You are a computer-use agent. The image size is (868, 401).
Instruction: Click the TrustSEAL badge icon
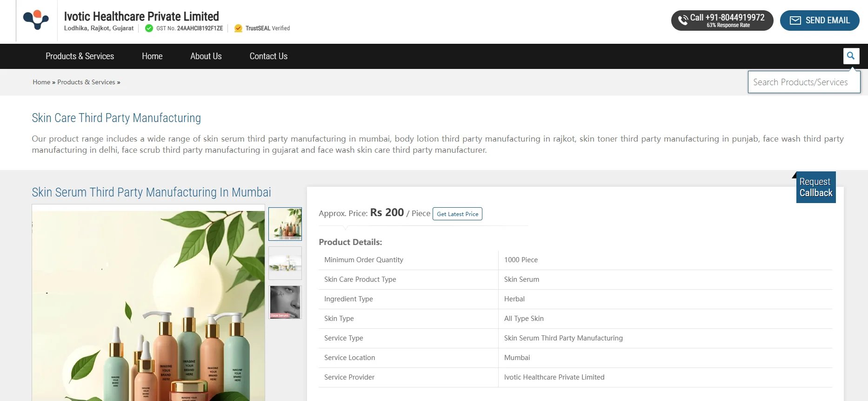tap(238, 28)
